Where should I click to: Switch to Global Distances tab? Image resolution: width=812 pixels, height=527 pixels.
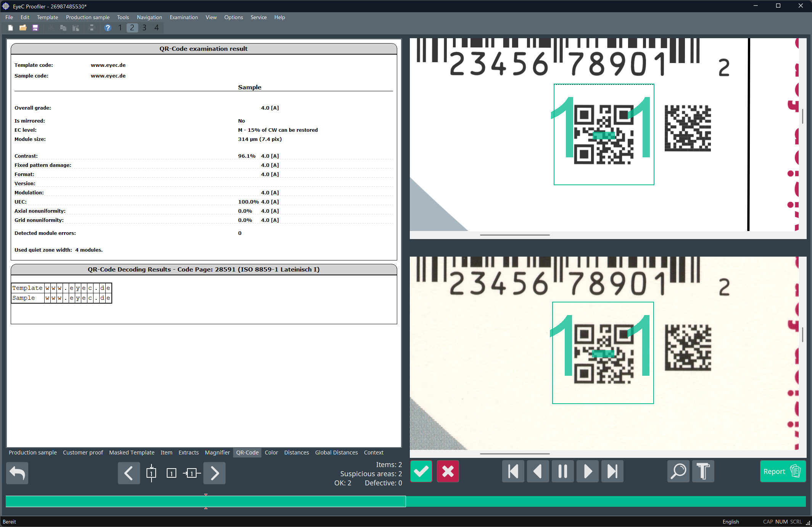click(336, 453)
